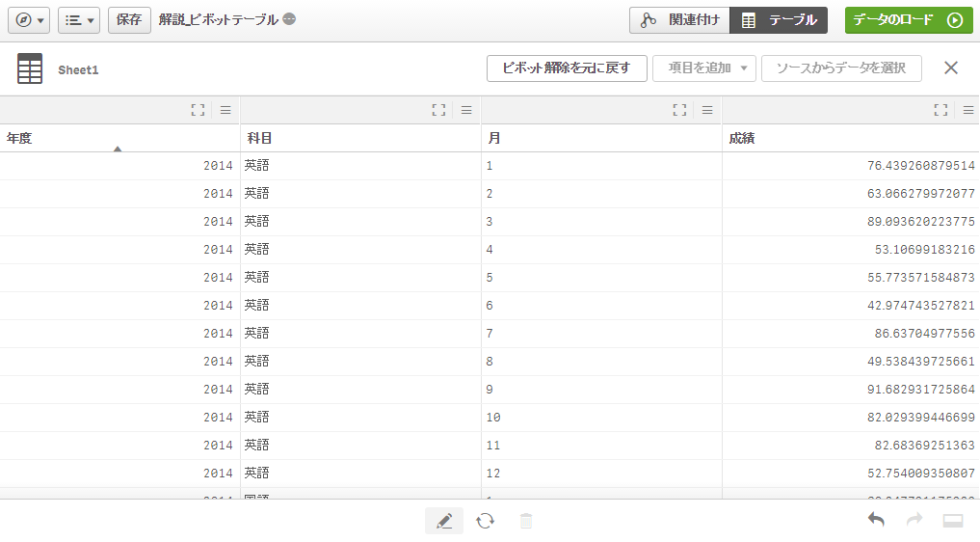980x542 pixels.
Task: Click expand icon on 月 column
Action: 679,110
